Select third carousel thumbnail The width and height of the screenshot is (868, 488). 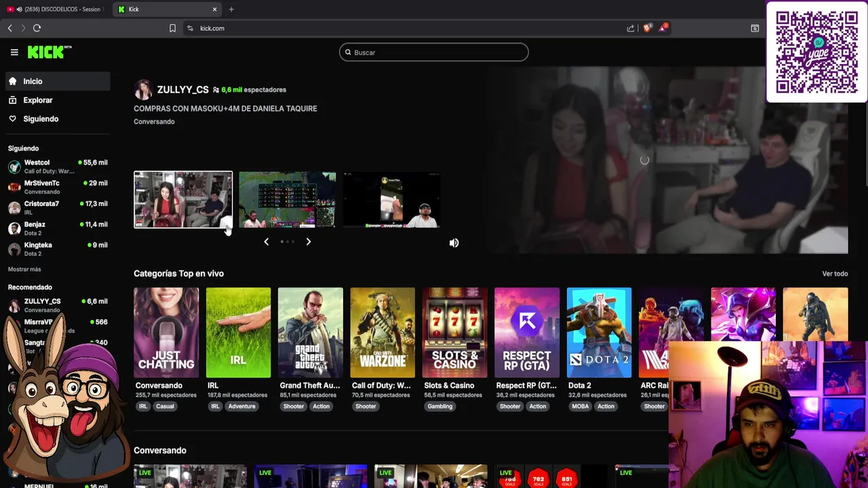click(x=392, y=199)
